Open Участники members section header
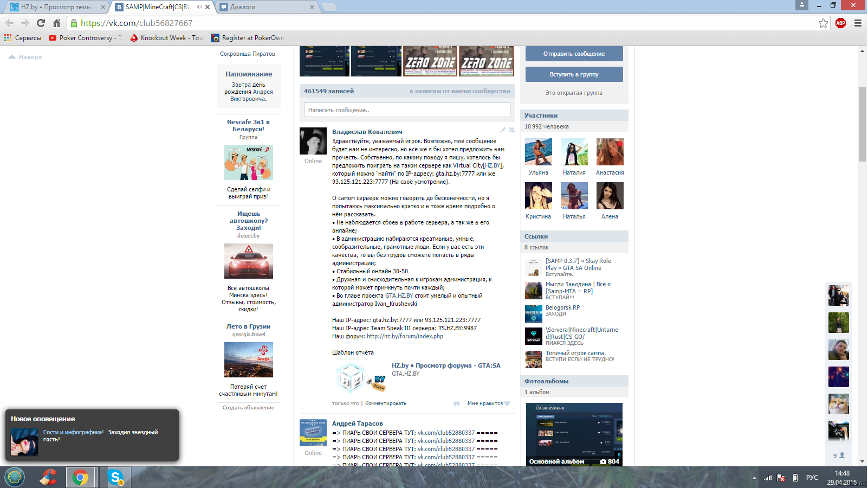The image size is (868, 488). tap(574, 115)
